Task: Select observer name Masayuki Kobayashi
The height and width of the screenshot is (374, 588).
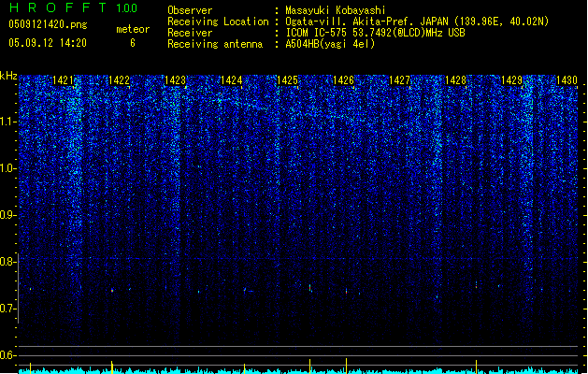Action: coord(336,10)
